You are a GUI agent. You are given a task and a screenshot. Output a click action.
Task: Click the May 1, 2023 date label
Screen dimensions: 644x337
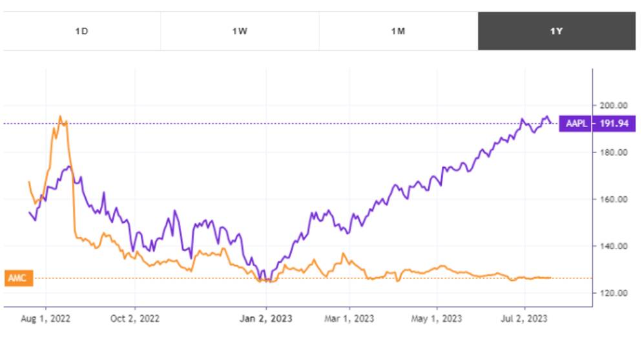tap(437, 318)
